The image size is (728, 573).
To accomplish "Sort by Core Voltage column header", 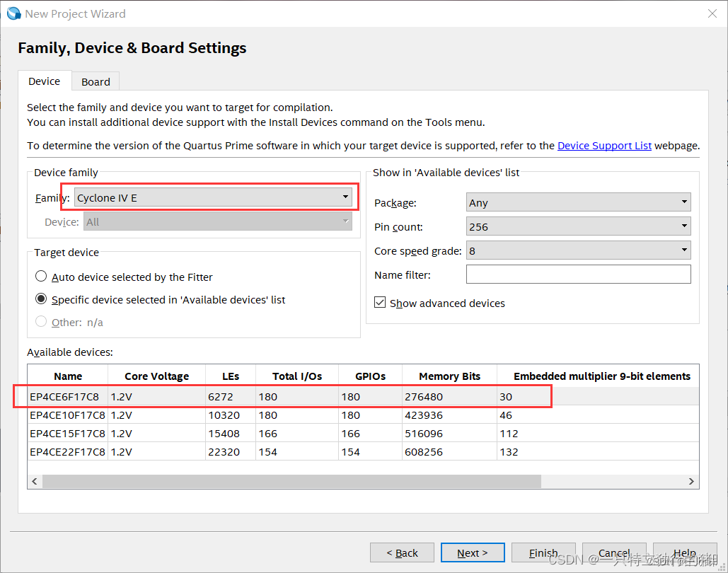I will (x=156, y=376).
